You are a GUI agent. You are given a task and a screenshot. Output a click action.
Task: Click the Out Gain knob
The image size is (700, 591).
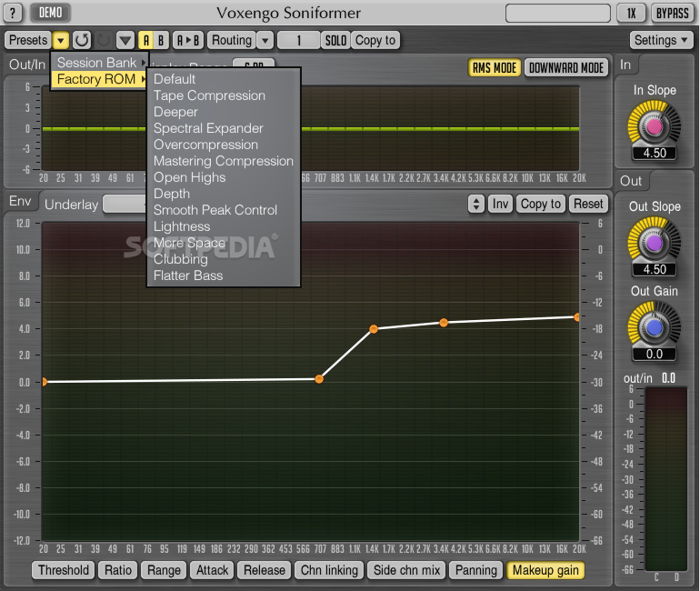pyautogui.click(x=655, y=327)
